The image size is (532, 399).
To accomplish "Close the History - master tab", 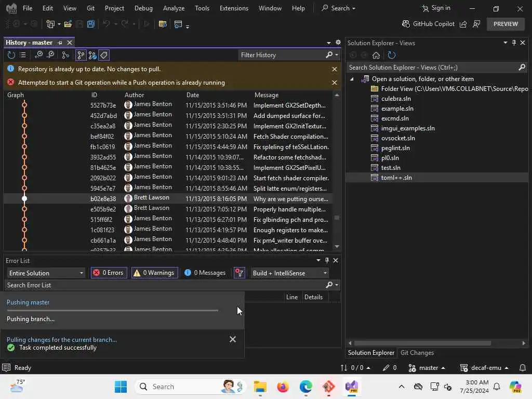I will point(69,43).
